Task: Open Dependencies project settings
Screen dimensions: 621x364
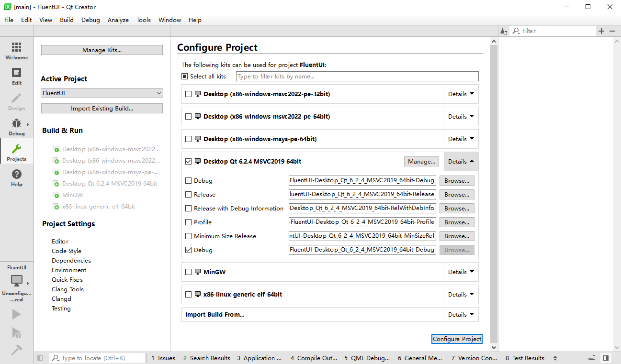Action: (x=71, y=261)
